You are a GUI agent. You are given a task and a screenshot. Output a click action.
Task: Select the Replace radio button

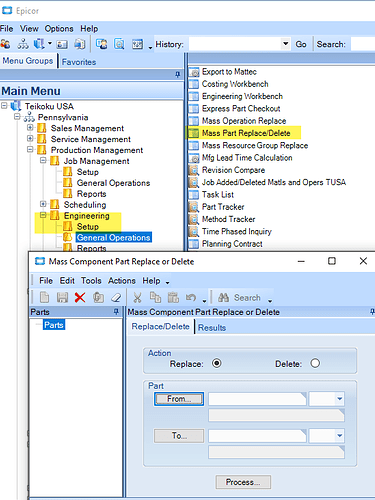[217, 363]
